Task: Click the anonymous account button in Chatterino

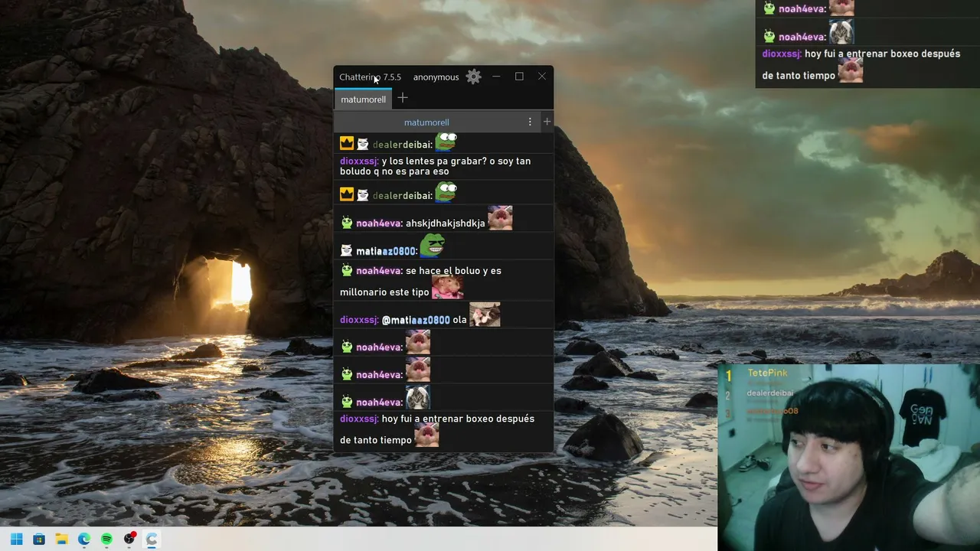Action: point(436,77)
